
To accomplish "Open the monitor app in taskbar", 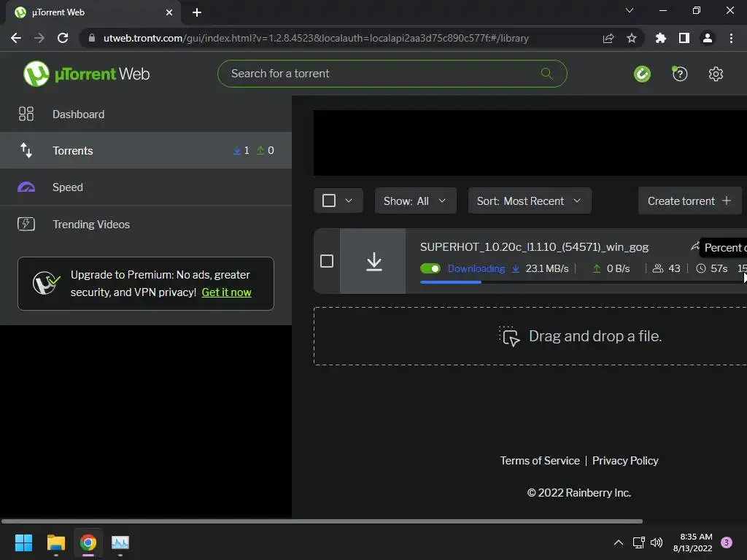I will (x=120, y=542).
